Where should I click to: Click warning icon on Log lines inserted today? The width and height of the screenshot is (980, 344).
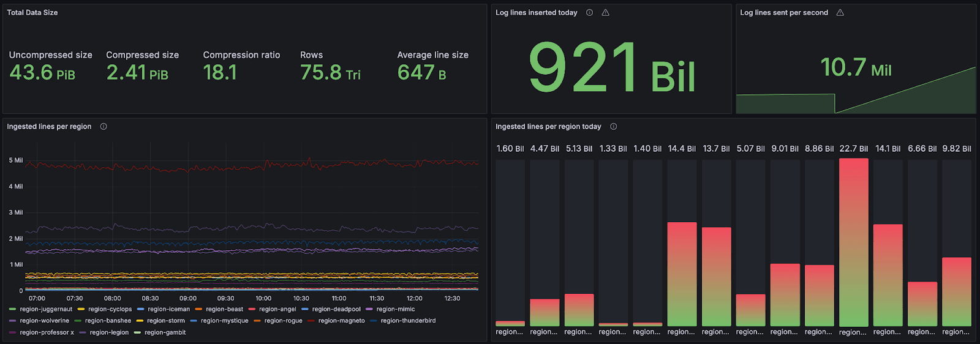[x=605, y=13]
